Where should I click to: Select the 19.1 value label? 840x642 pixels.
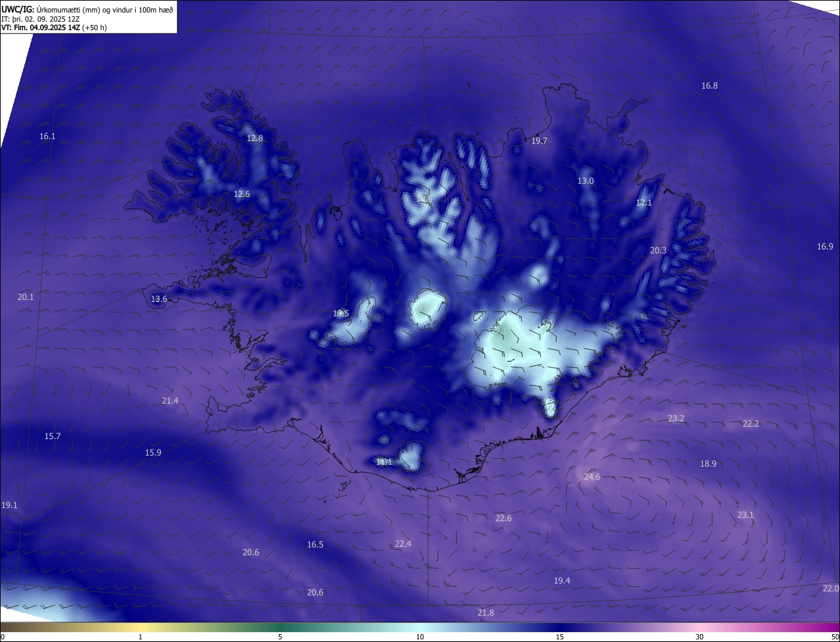point(9,505)
